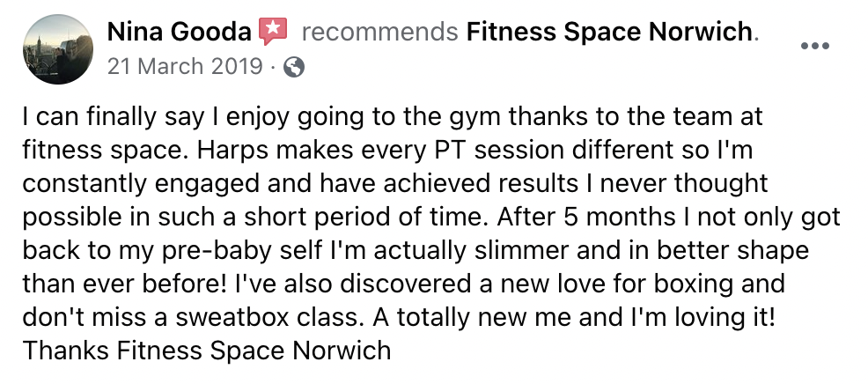Open the 21 March 2019 timestamp link
Image resolution: width=868 pixels, height=384 pixels.
tap(184, 66)
